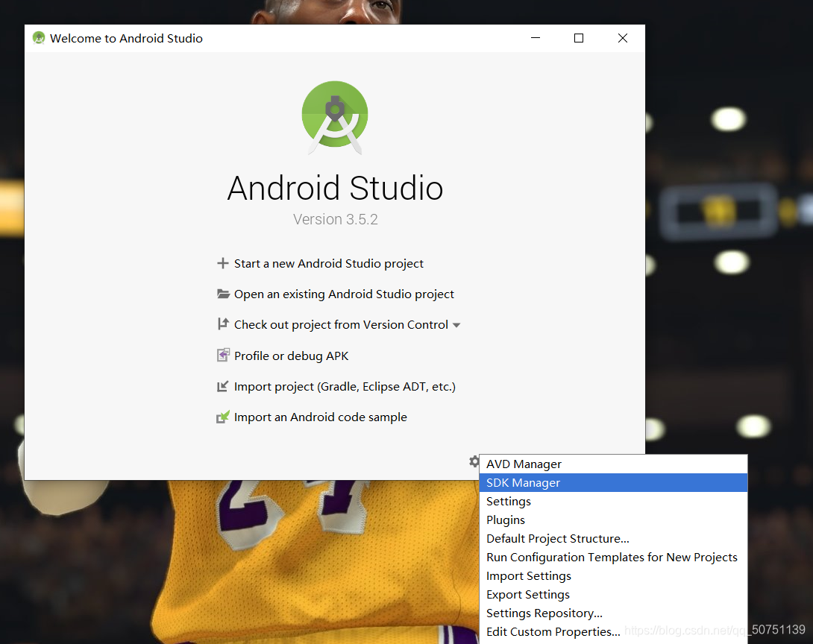This screenshot has width=813, height=644.
Task: Click the version control checkout icon
Action: [223, 324]
